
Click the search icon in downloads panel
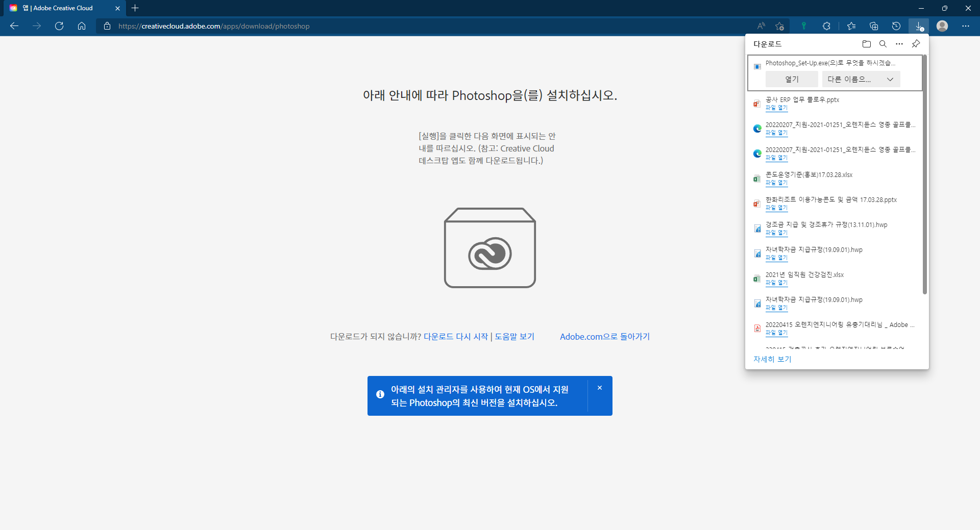click(883, 44)
